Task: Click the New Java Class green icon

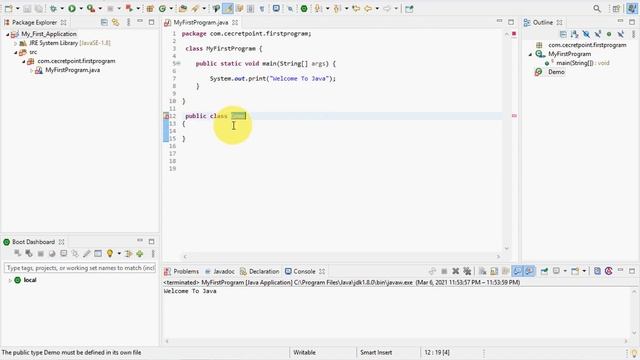Action: point(162,8)
